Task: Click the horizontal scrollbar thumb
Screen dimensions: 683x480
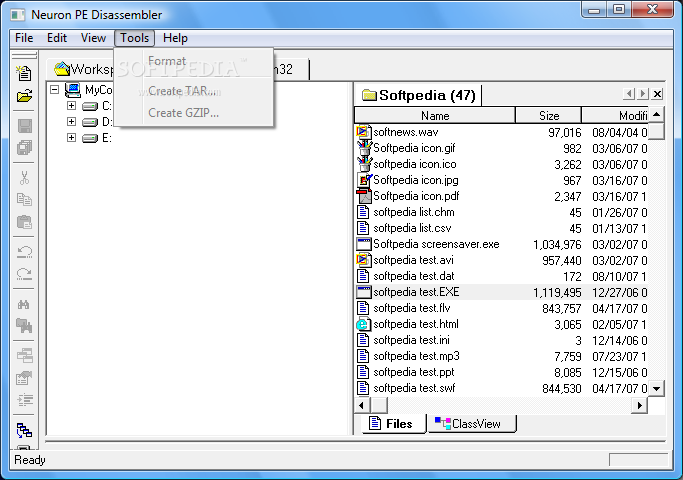Action: point(379,405)
